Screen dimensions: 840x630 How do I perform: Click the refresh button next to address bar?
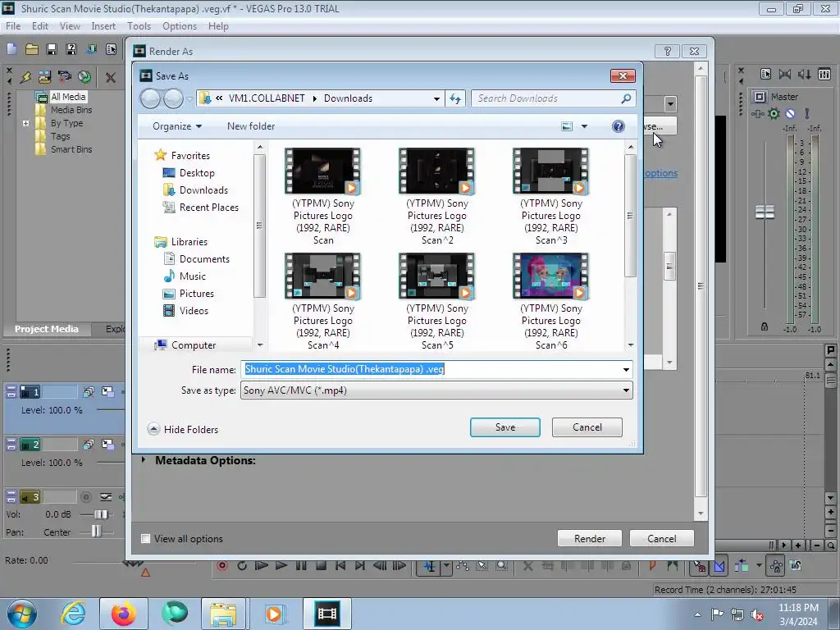455,98
